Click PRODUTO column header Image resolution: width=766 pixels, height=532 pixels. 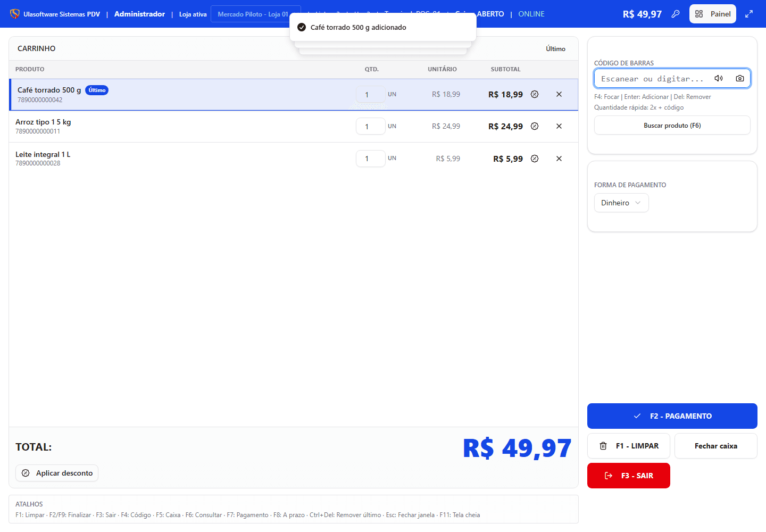(30, 69)
